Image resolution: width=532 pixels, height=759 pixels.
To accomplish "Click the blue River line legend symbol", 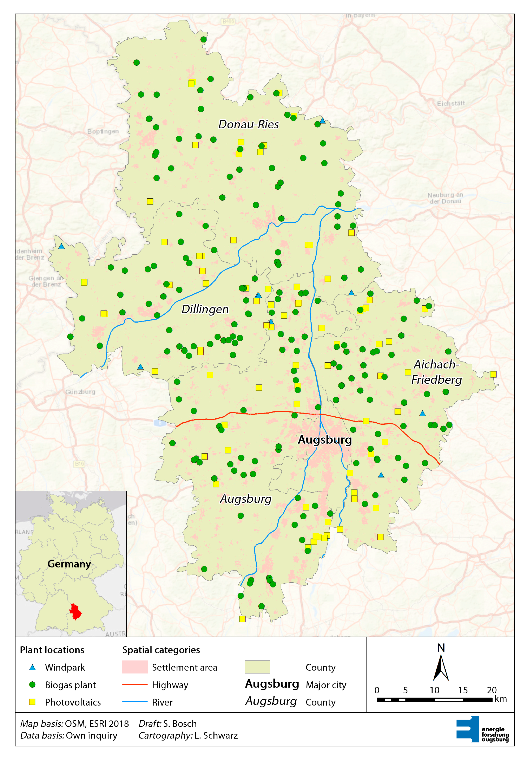I will tap(134, 702).
